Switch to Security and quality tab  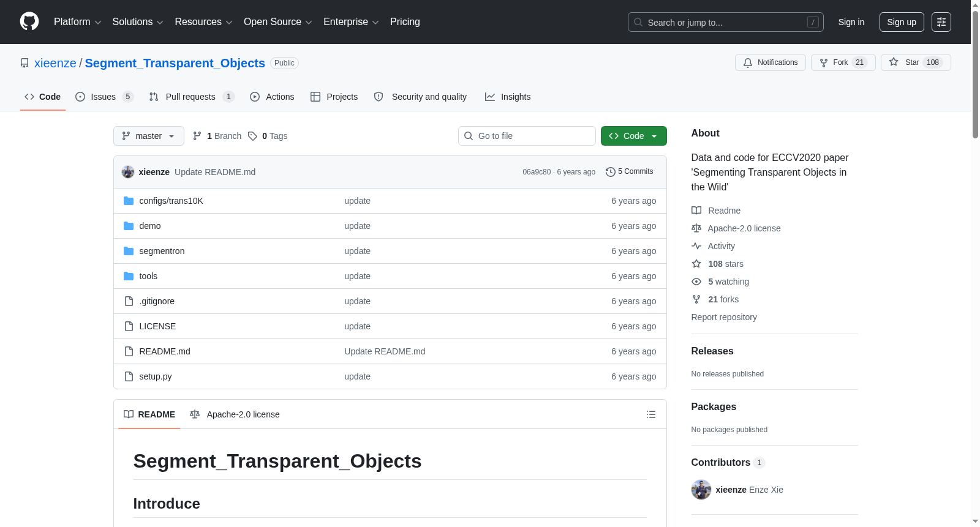(x=420, y=97)
